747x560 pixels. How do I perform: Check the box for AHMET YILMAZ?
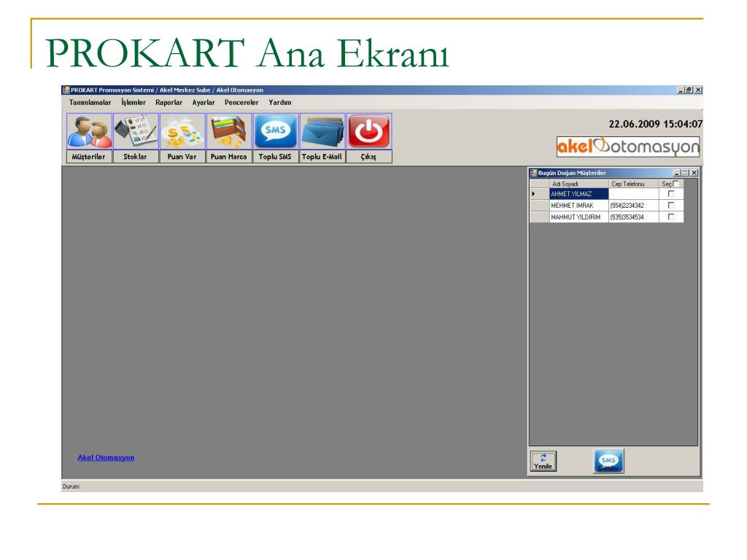671,194
